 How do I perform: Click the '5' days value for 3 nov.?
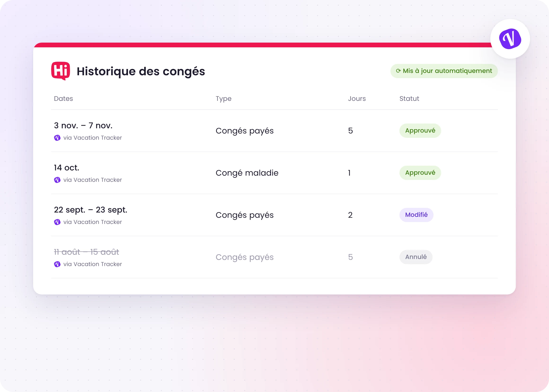[350, 131]
